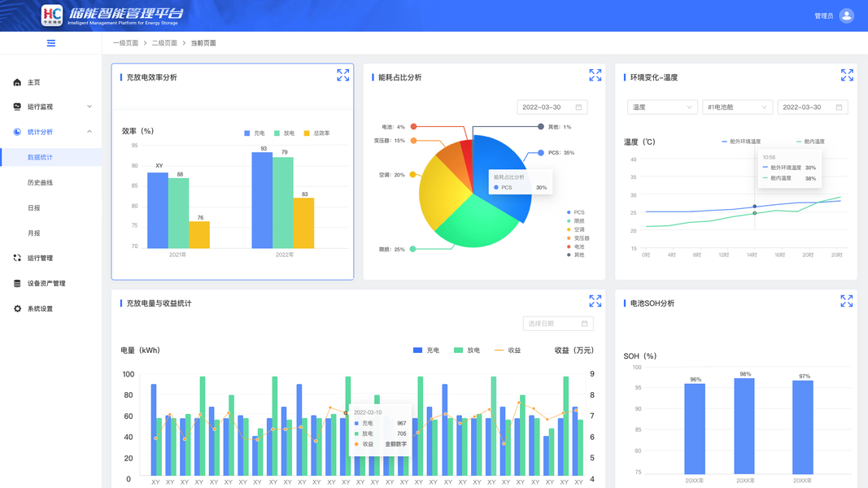This screenshot has width=868, height=488.
Task: Open 系统设置 menu item
Action: tap(41, 309)
